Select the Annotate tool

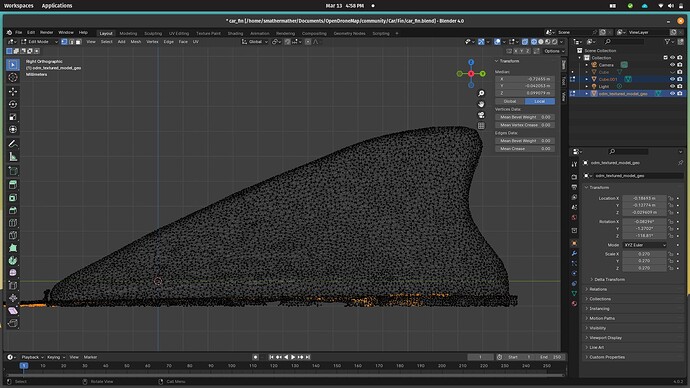pos(13,144)
